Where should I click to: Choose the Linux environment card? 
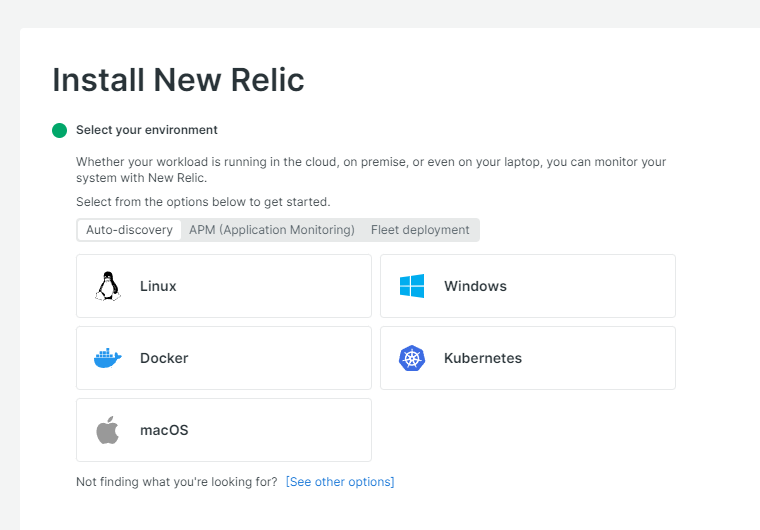(x=224, y=286)
